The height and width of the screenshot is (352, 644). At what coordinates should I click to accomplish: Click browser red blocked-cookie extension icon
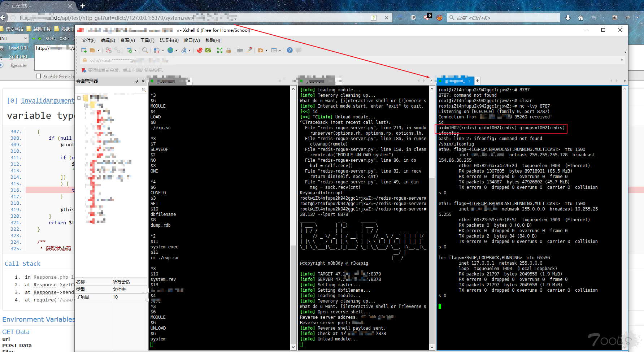point(439,18)
